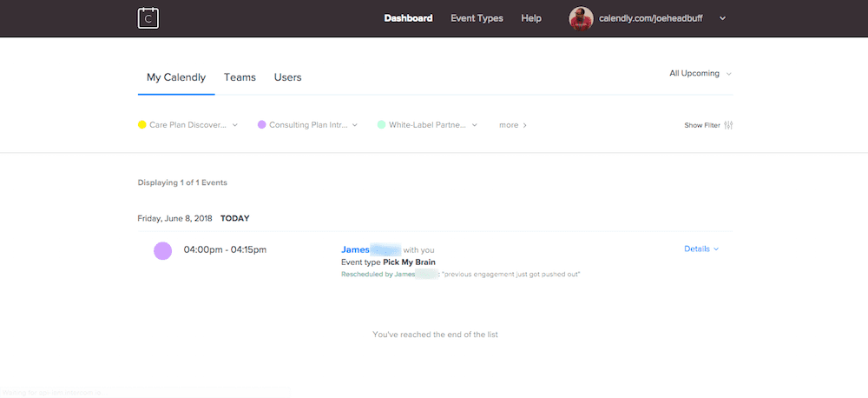Expand the Consulting Plan Intr... chevron
868x398 pixels.
click(x=355, y=125)
